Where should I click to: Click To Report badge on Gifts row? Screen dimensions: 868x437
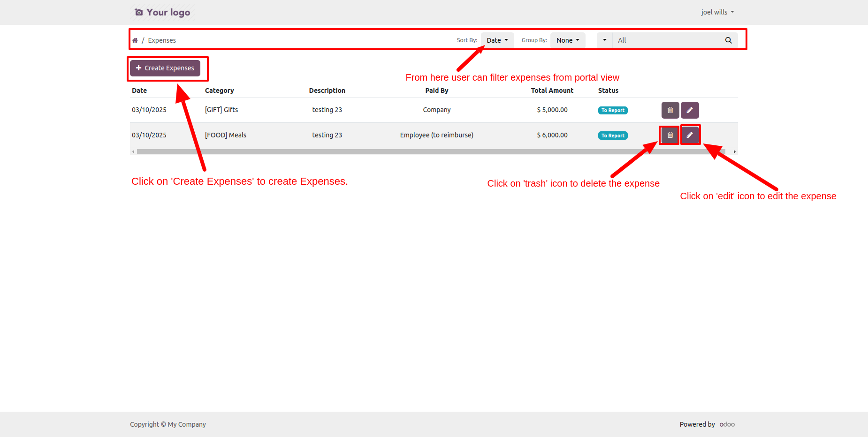pyautogui.click(x=613, y=111)
